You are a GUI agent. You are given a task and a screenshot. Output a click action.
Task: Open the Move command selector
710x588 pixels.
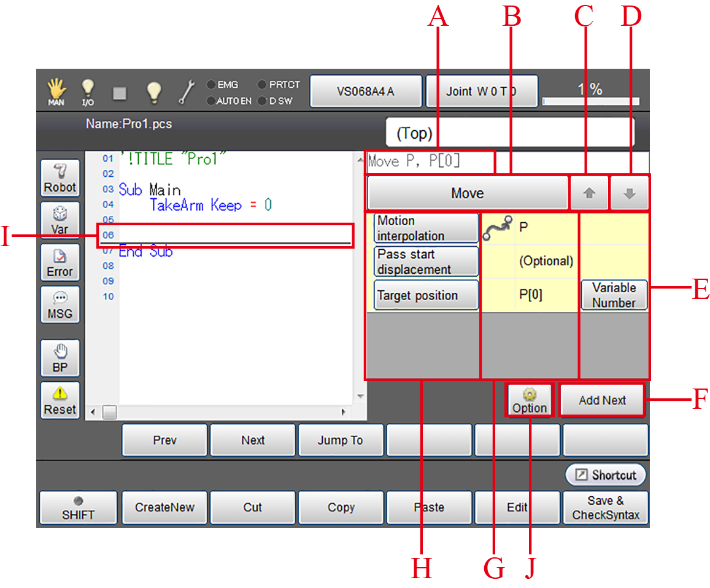[x=468, y=193]
